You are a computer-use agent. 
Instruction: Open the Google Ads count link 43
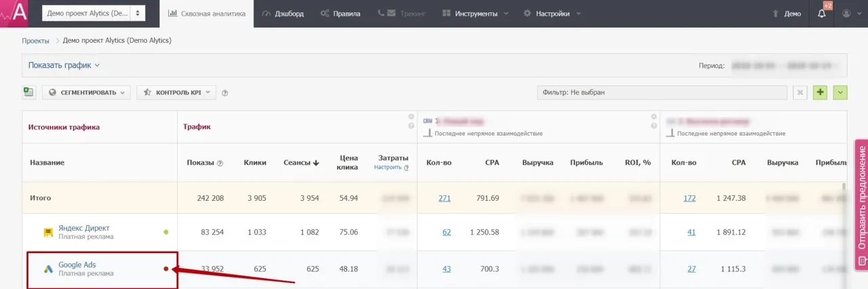point(446,269)
